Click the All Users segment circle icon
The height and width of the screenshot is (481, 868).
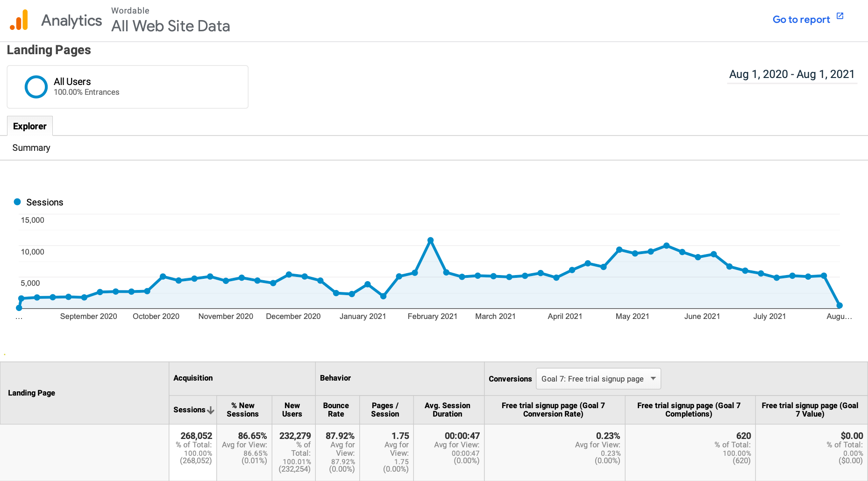click(36, 87)
